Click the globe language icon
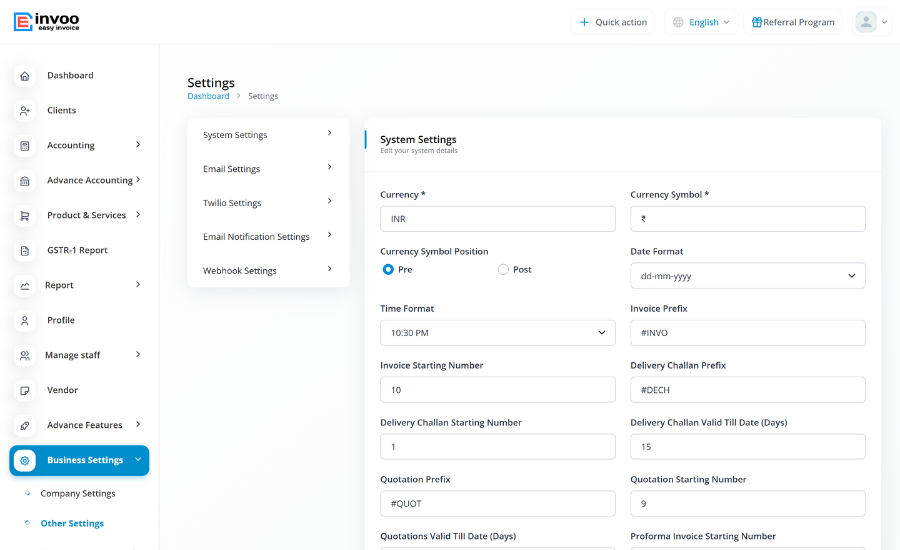 pyautogui.click(x=678, y=22)
